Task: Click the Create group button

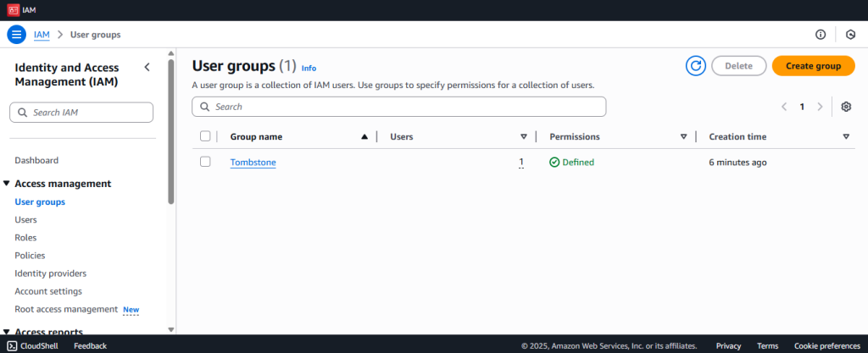Action: [813, 66]
